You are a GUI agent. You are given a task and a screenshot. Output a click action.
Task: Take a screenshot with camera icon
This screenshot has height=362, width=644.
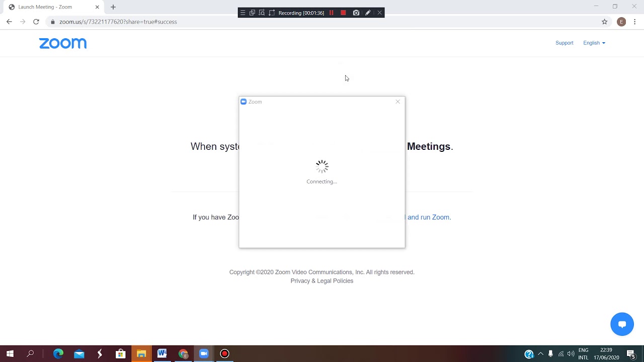[x=356, y=13]
